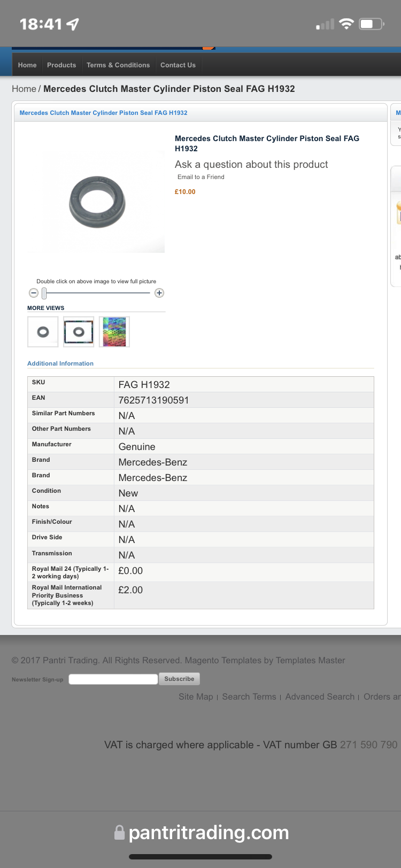Tap the 18:41 clock in status bar
401x868 pixels.
41,24
